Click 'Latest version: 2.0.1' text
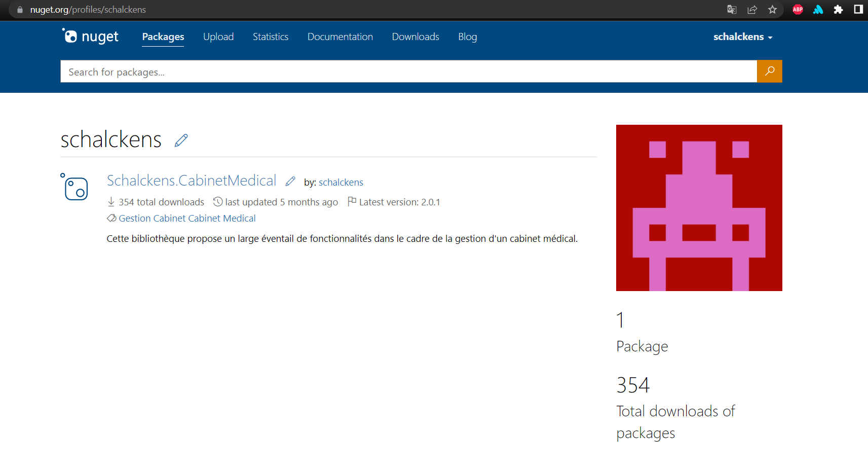This screenshot has height=466, width=868. 399,202
